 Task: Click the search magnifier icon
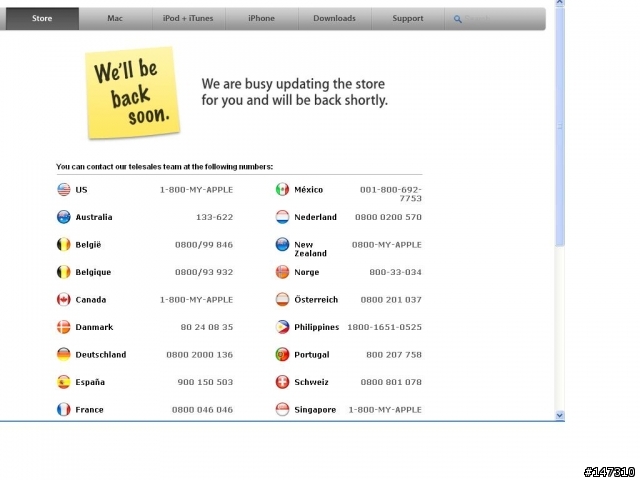pyautogui.click(x=458, y=19)
